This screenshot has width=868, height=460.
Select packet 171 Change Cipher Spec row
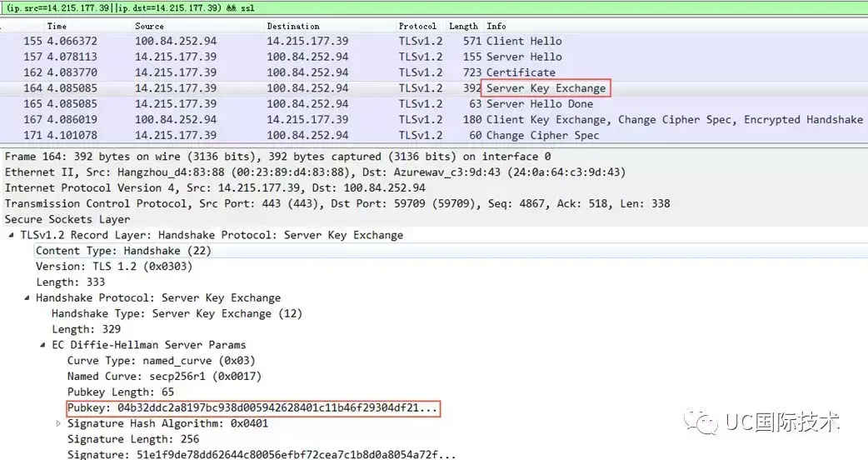pyautogui.click(x=434, y=135)
